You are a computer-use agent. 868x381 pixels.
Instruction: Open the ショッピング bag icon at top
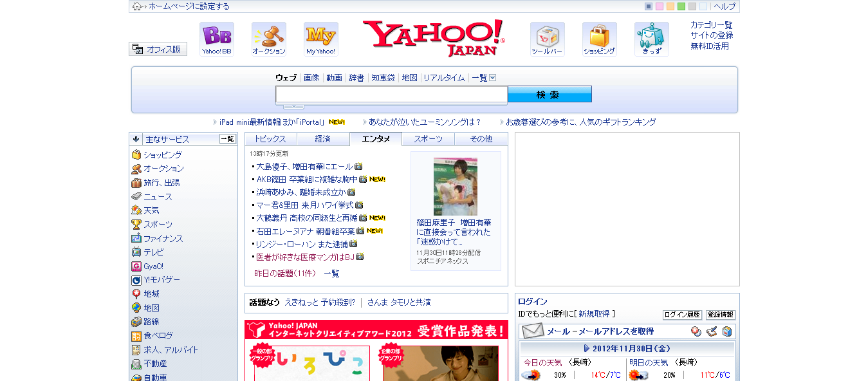(x=599, y=39)
